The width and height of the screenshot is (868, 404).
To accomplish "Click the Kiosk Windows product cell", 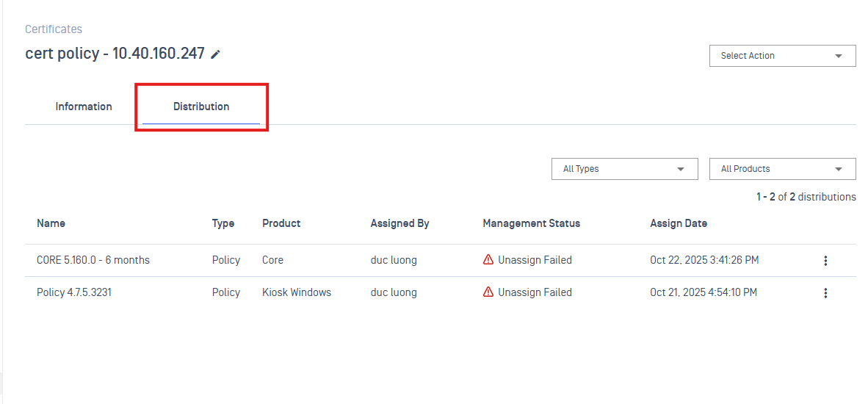I will (x=297, y=292).
